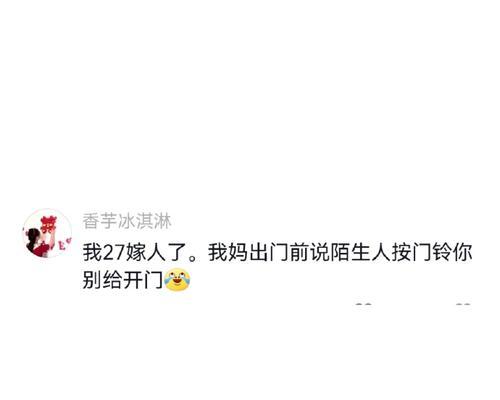Click the character 你 ending the first line

tap(462, 252)
